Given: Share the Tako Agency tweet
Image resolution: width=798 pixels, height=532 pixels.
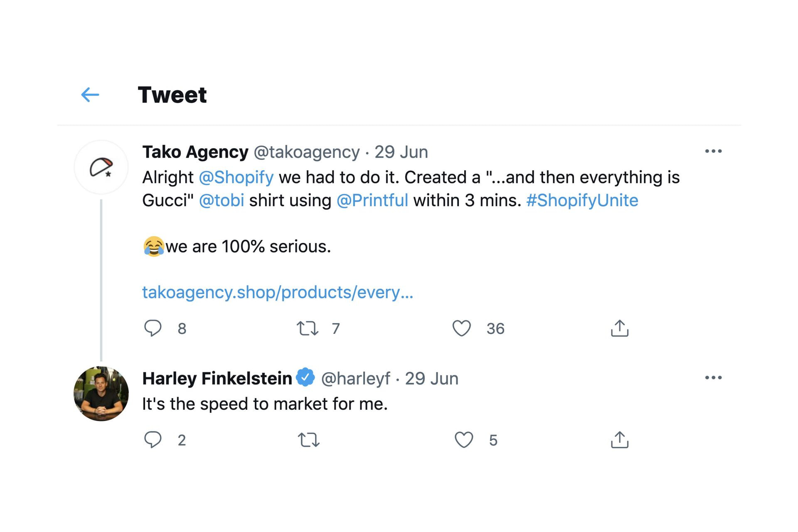Looking at the screenshot, I should pos(619,328).
